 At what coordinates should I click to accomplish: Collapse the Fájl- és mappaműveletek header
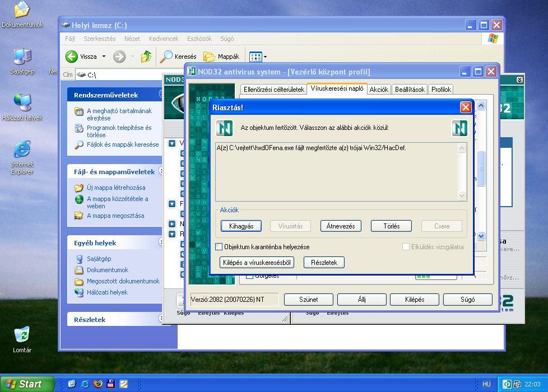[115, 171]
